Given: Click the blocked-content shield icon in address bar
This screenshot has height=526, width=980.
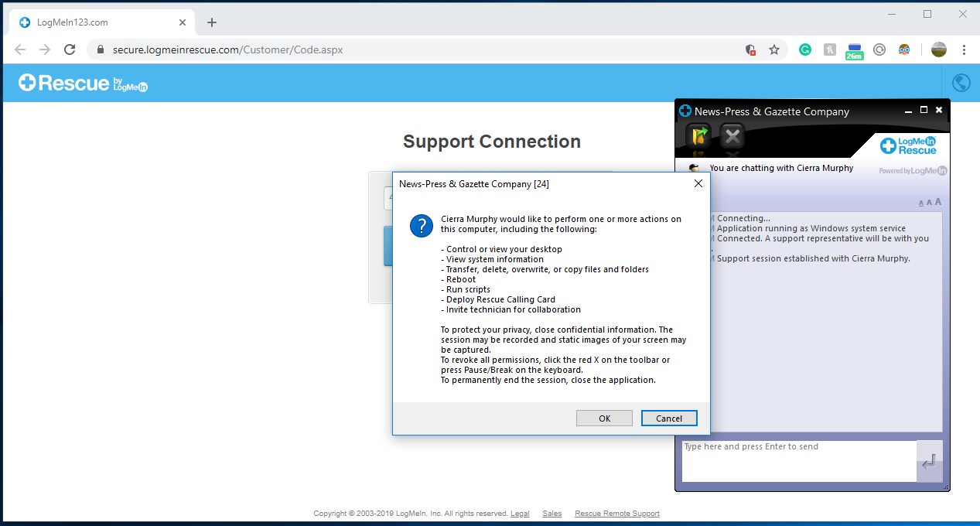Looking at the screenshot, I should 750,50.
